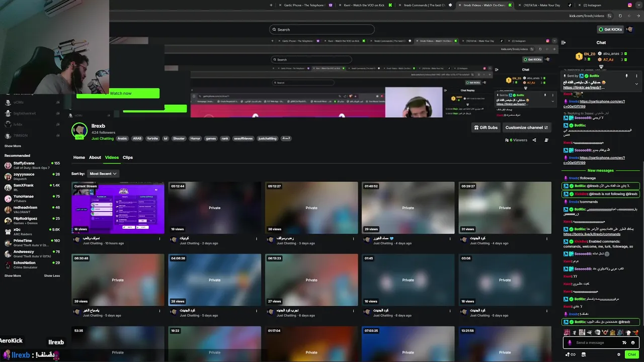Image resolution: width=644 pixels, height=362 pixels.
Task: Open the channel user options icon
Action: tap(546, 140)
